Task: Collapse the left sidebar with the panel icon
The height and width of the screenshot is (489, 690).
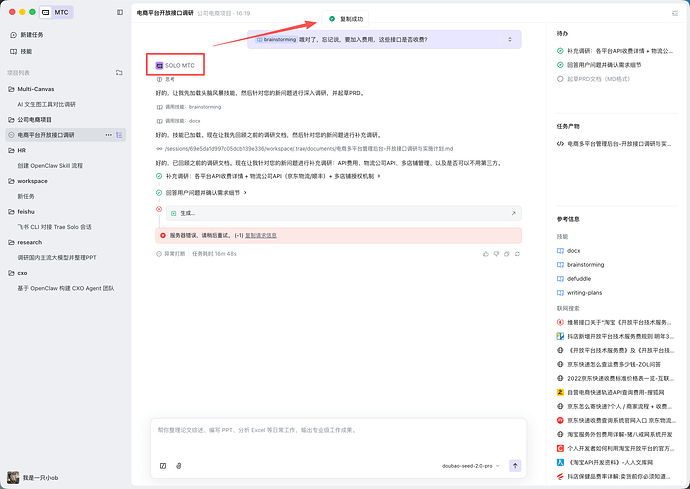Action: click(120, 12)
